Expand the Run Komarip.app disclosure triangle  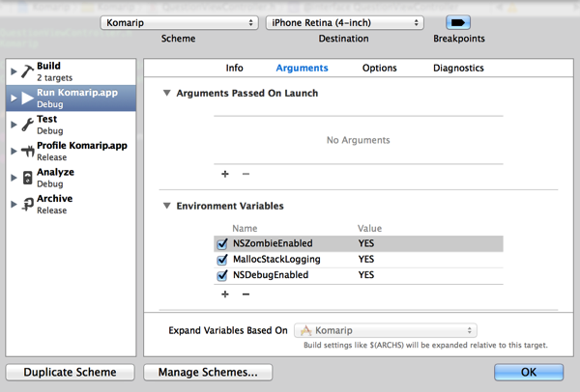tap(14, 98)
